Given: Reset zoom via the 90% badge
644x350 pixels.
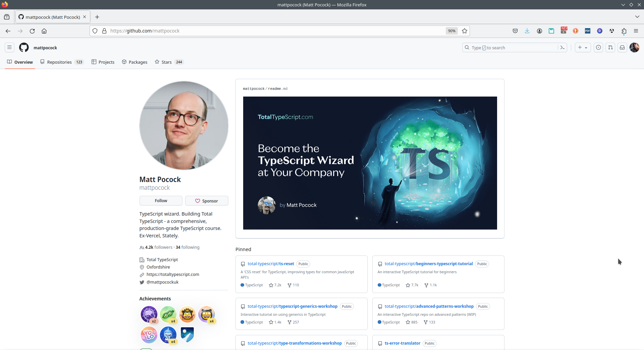Looking at the screenshot, I should pos(452,31).
